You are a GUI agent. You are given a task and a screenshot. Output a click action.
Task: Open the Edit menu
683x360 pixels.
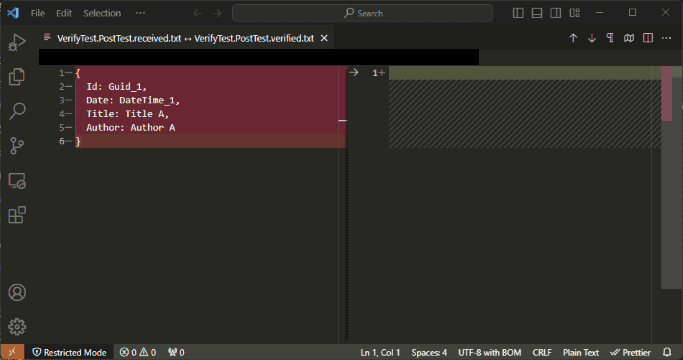point(64,13)
